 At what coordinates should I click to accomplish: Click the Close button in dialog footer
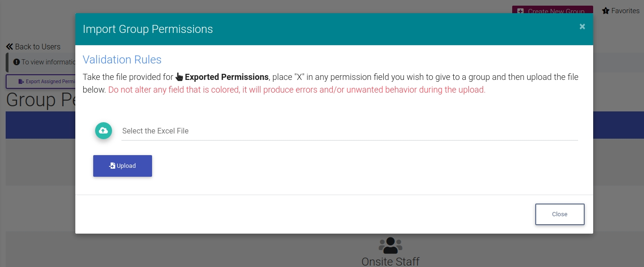[x=560, y=214]
